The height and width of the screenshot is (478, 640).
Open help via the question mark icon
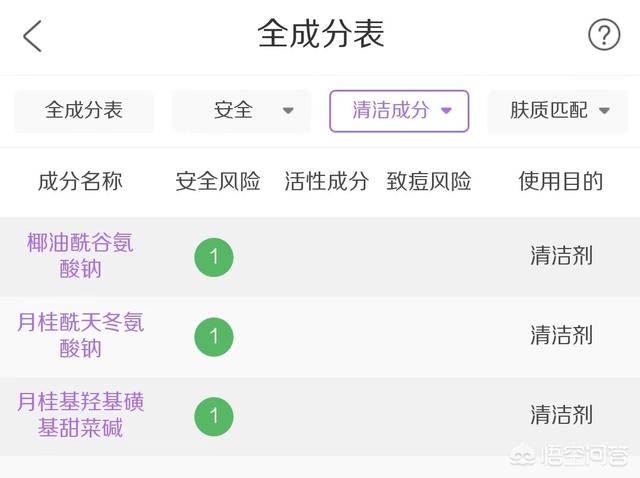[x=604, y=35]
